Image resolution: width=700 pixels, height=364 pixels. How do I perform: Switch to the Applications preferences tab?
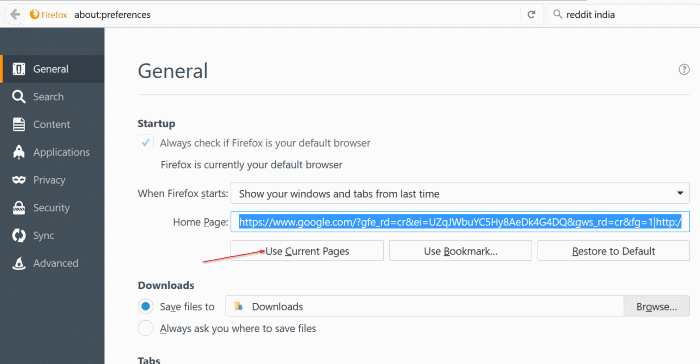(61, 152)
